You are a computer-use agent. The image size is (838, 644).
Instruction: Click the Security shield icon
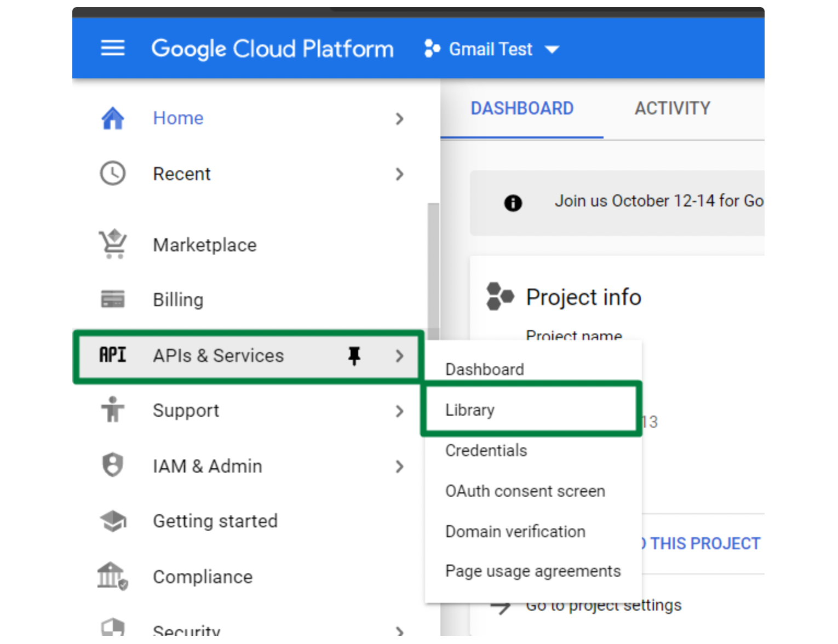(x=113, y=628)
